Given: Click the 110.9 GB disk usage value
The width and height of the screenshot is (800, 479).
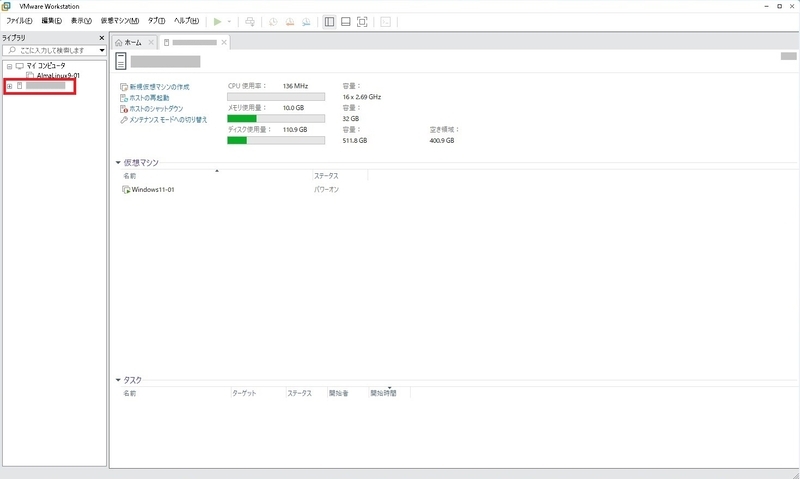Looking at the screenshot, I should point(295,130).
